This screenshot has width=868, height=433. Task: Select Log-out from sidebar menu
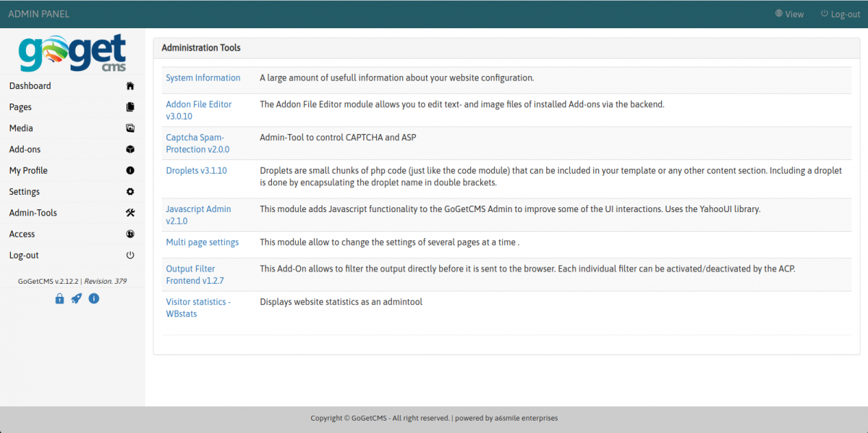click(24, 256)
